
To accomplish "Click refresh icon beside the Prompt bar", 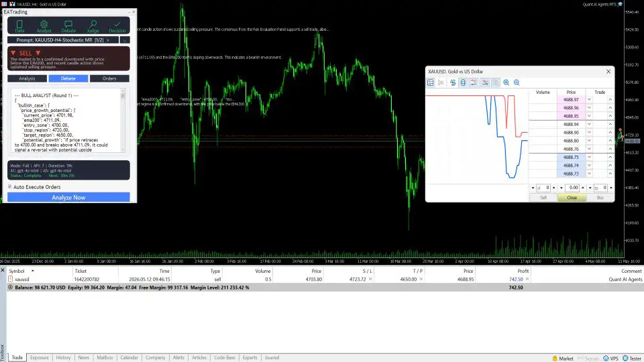I will [x=125, y=40].
